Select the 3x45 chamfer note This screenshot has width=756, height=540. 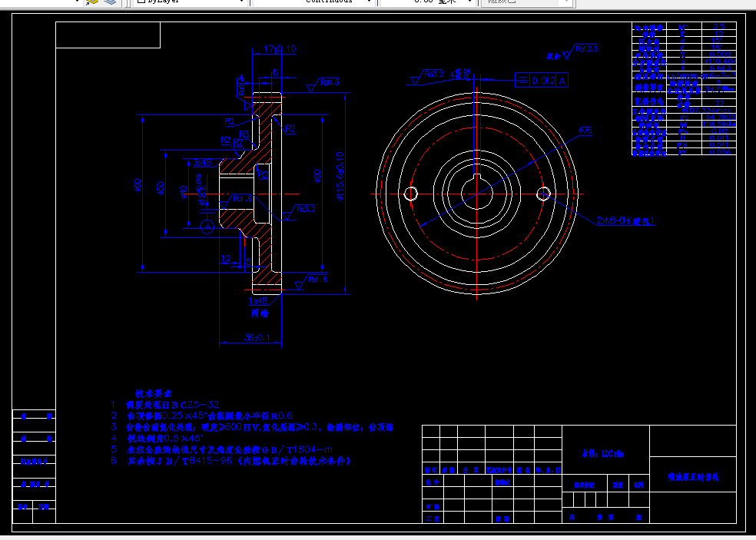coord(202,163)
